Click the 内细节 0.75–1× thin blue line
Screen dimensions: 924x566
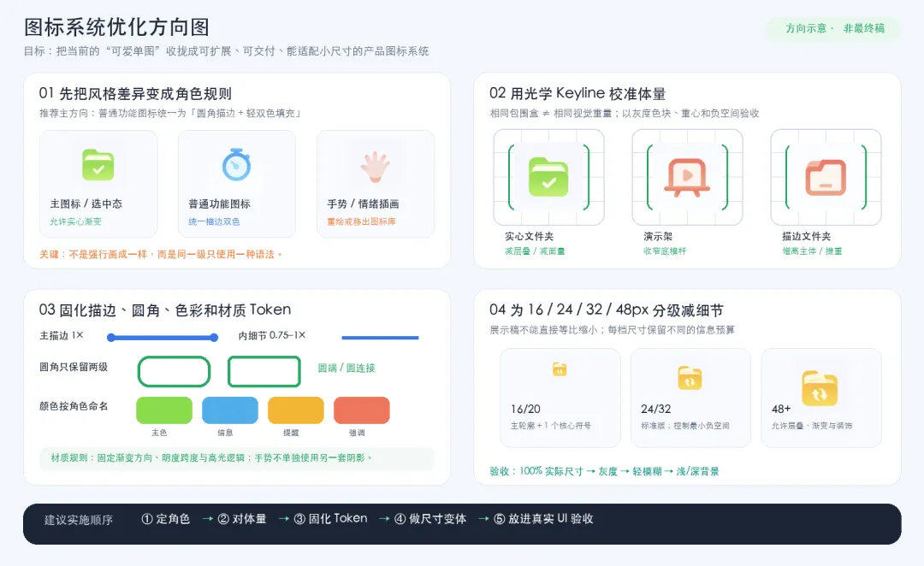pos(380,338)
